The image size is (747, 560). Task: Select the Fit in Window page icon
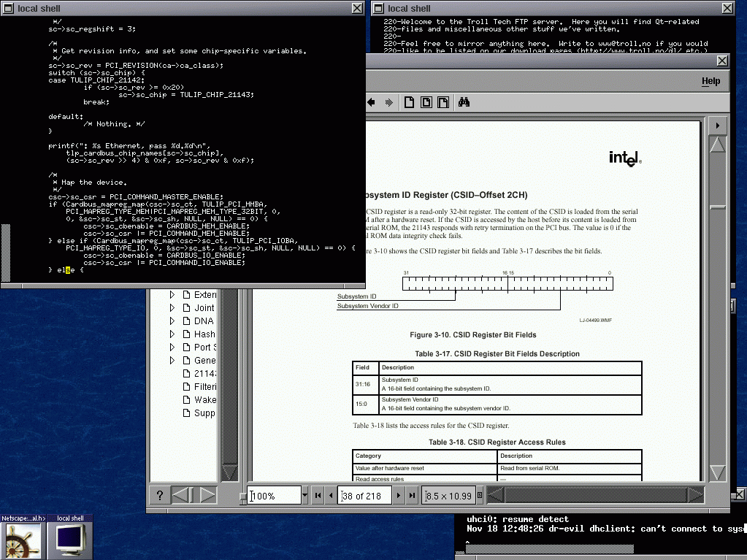426,103
